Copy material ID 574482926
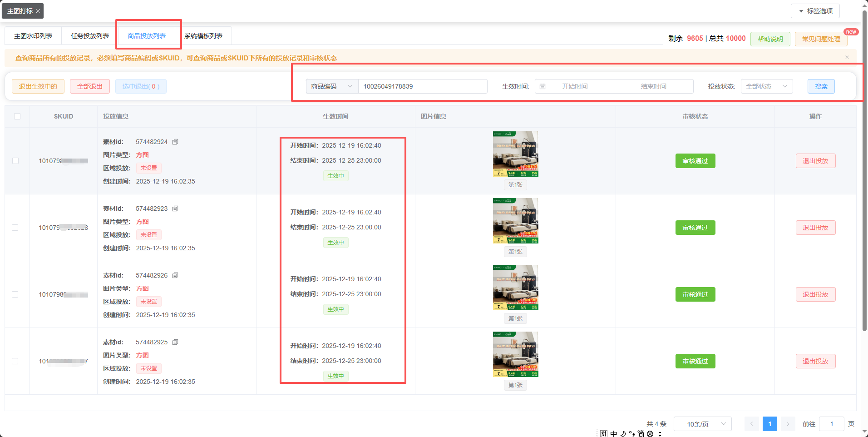Viewport: 868px width, 437px height. click(x=175, y=275)
